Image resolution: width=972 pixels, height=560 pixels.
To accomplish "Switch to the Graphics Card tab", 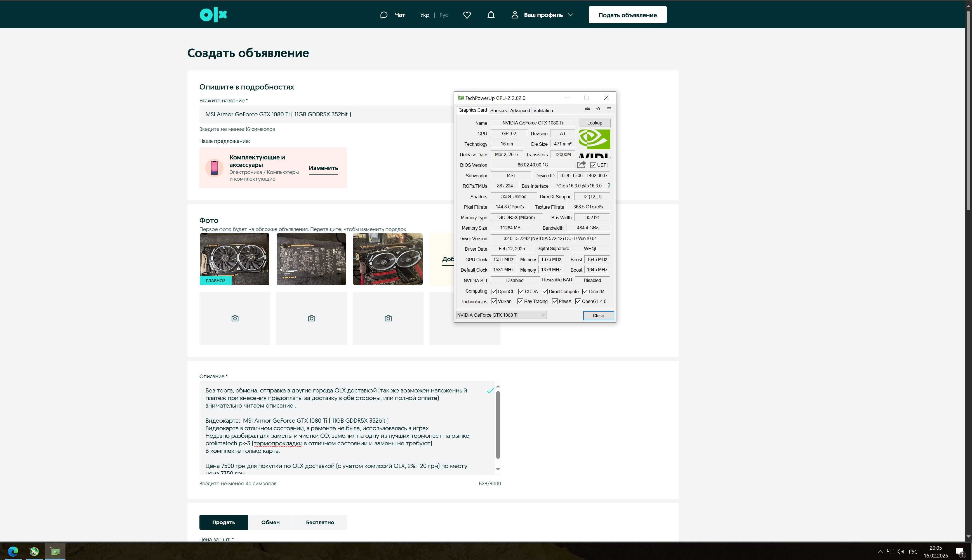I will (x=472, y=110).
